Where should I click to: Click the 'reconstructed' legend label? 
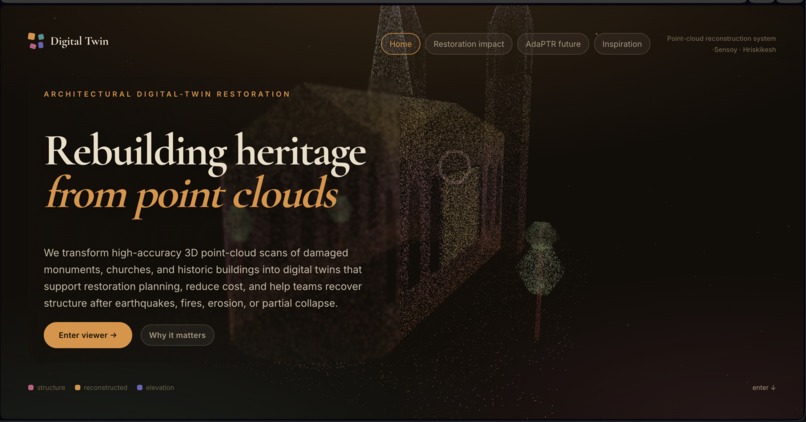105,388
